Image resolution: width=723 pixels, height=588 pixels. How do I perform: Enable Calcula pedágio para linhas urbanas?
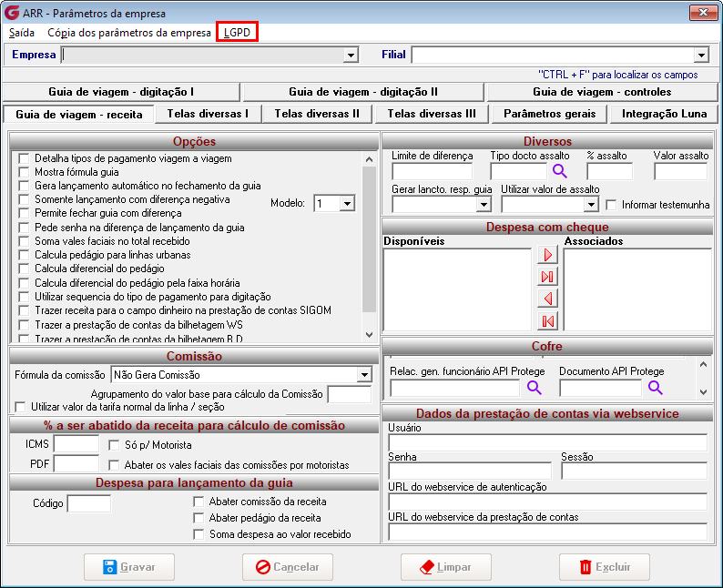[x=24, y=255]
